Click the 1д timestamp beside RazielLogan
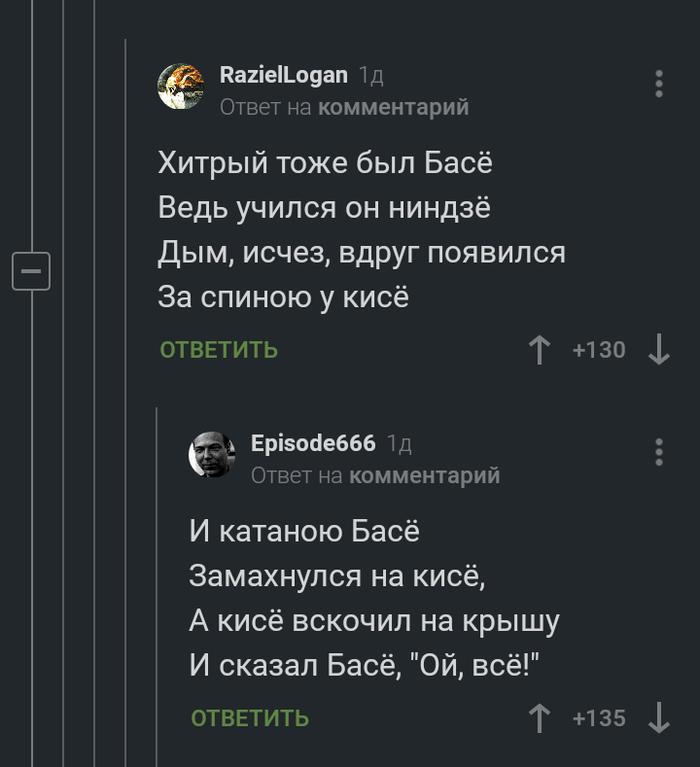This screenshot has height=767, width=700. click(371, 75)
